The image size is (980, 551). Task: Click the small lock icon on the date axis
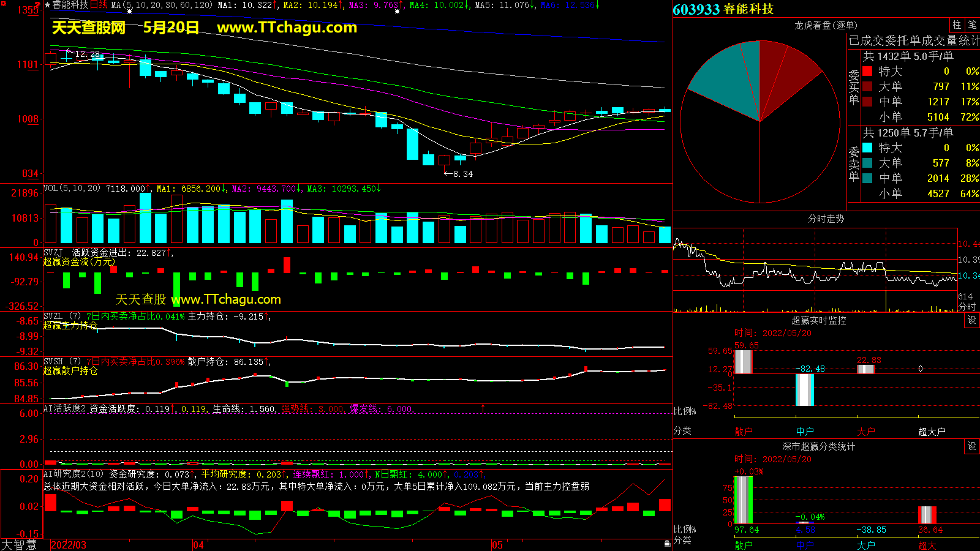[667, 543]
